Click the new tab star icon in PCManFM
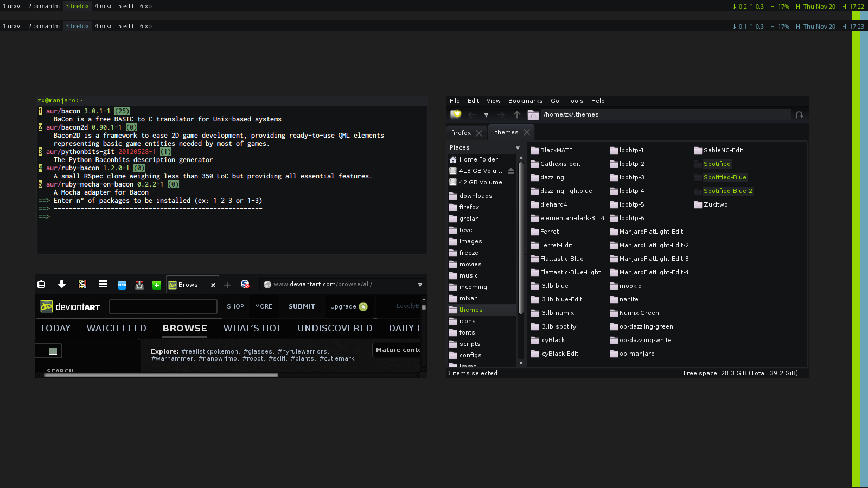 (456, 114)
